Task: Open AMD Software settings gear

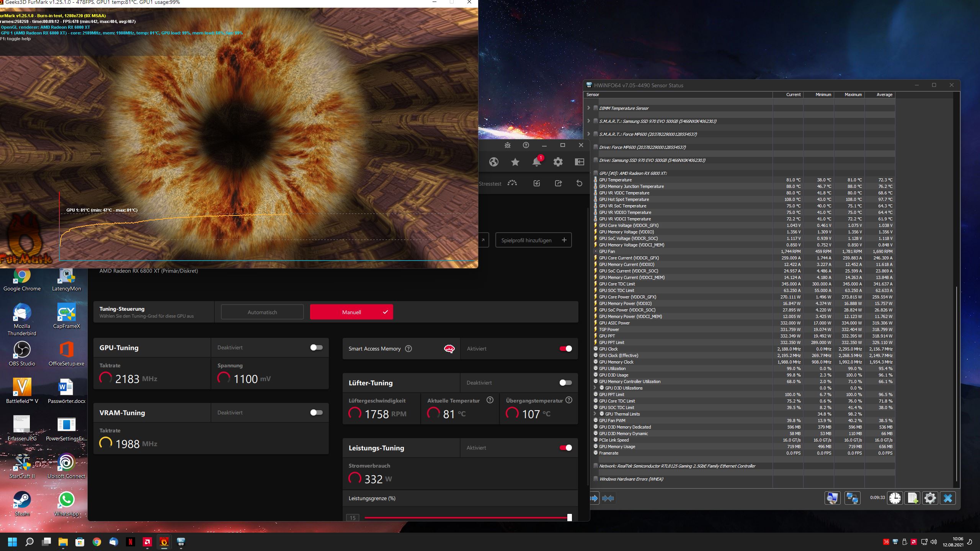Action: point(558,162)
